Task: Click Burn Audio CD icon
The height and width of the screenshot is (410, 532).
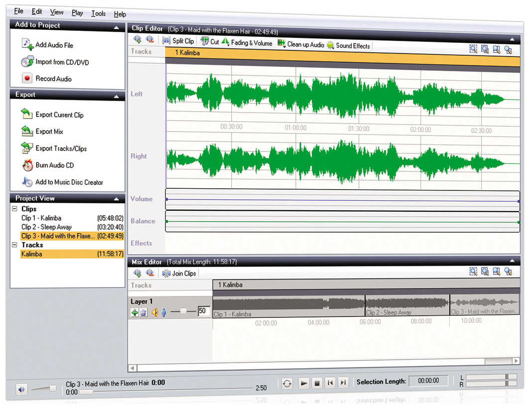Action: 27,165
